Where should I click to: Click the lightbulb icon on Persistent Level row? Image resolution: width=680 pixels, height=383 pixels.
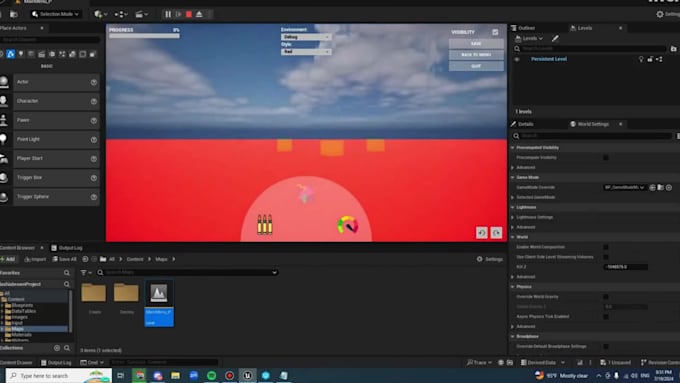[x=641, y=59]
